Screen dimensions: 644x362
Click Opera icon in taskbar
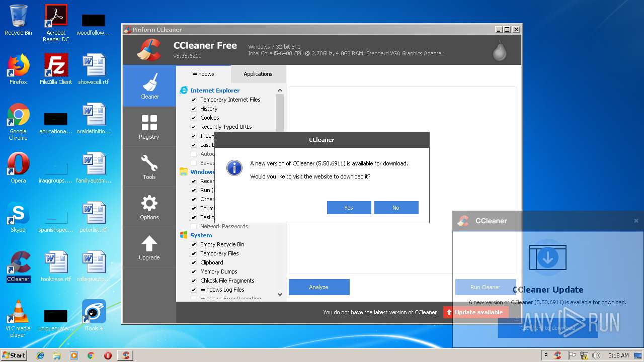[x=108, y=355]
